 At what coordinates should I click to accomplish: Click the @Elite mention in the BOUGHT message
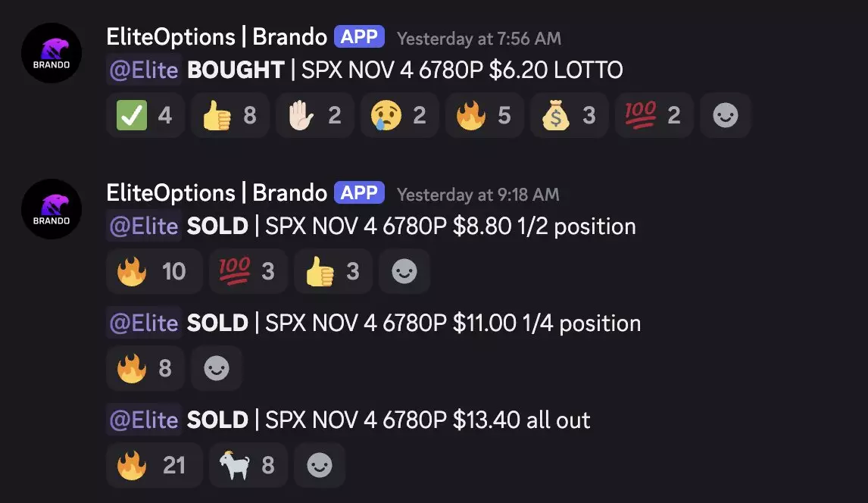click(144, 70)
